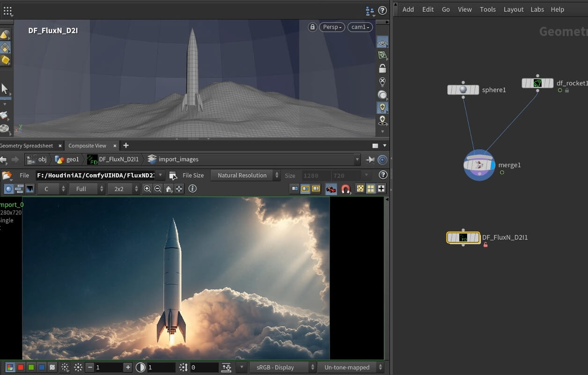
Task: Click the select arrow tool in viewport
Action: tap(5, 89)
